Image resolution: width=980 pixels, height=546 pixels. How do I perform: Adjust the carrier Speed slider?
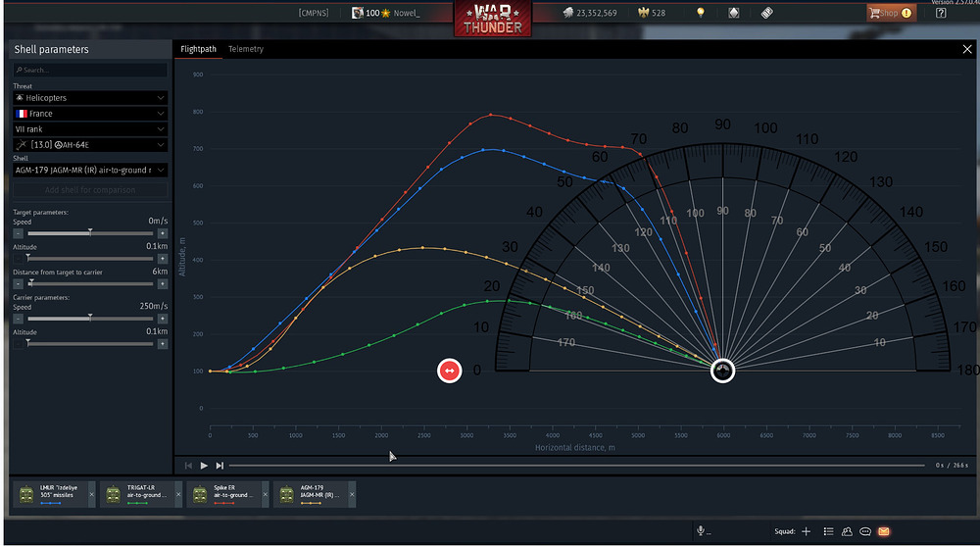click(90, 319)
